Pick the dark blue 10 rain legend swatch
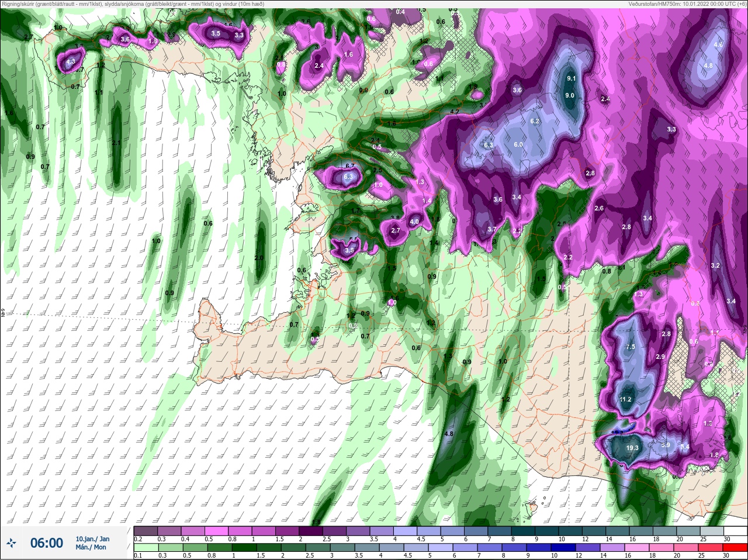748x560 pixels. click(x=563, y=548)
